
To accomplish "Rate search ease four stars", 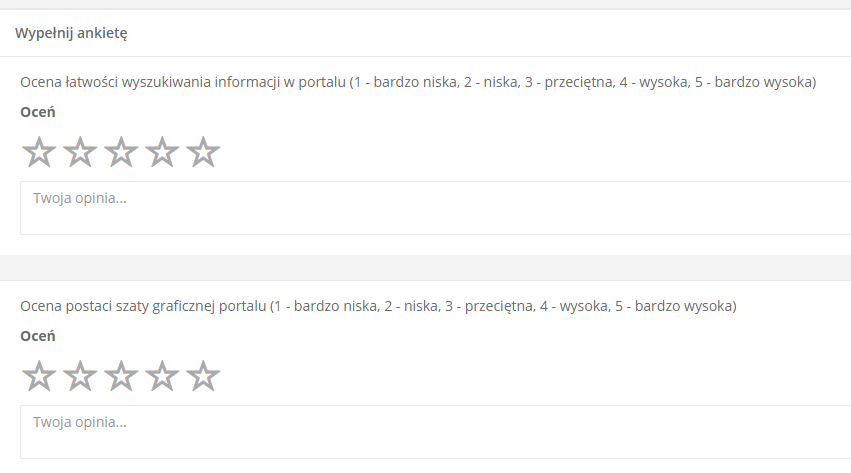I will (x=162, y=152).
